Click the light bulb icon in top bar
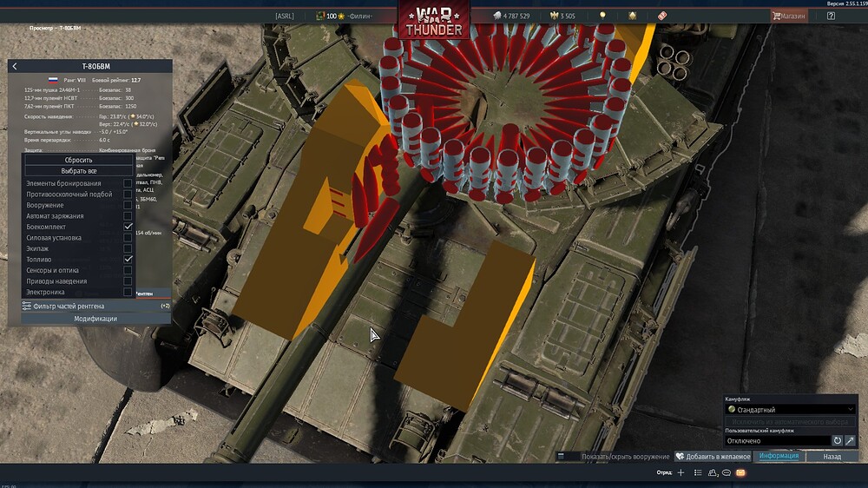The height and width of the screenshot is (488, 868). tap(602, 16)
